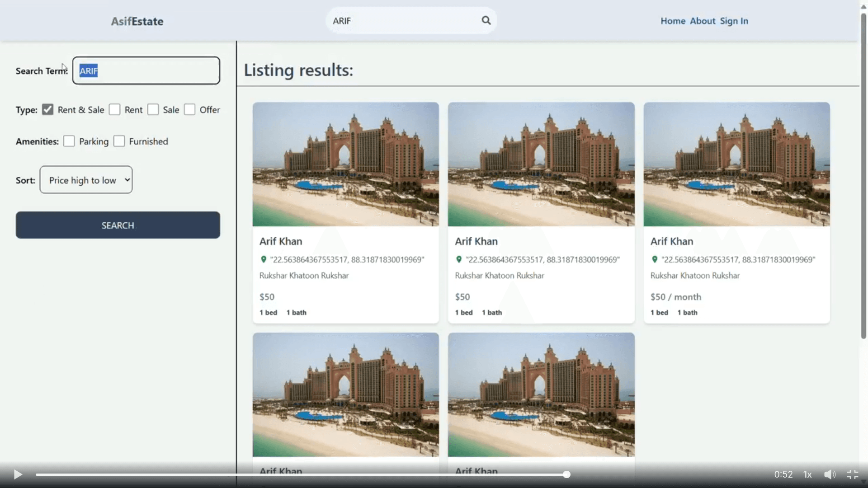Exit fullscreen with the shrink icon

(853, 474)
